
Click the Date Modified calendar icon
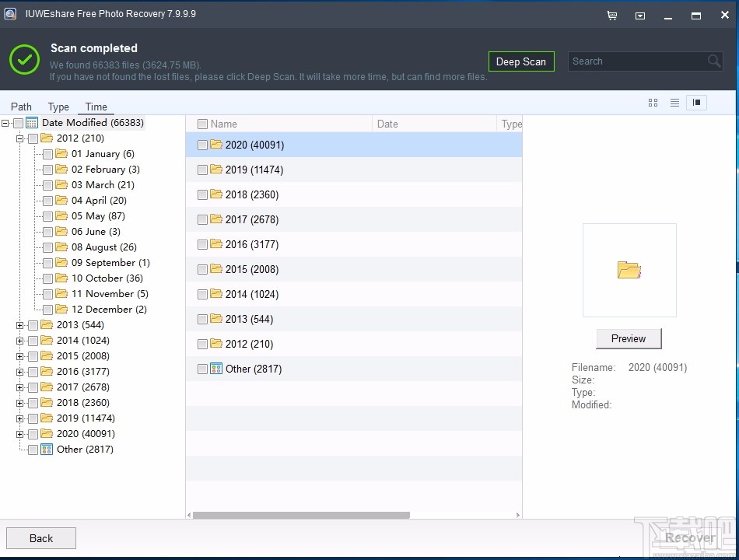[x=32, y=123]
